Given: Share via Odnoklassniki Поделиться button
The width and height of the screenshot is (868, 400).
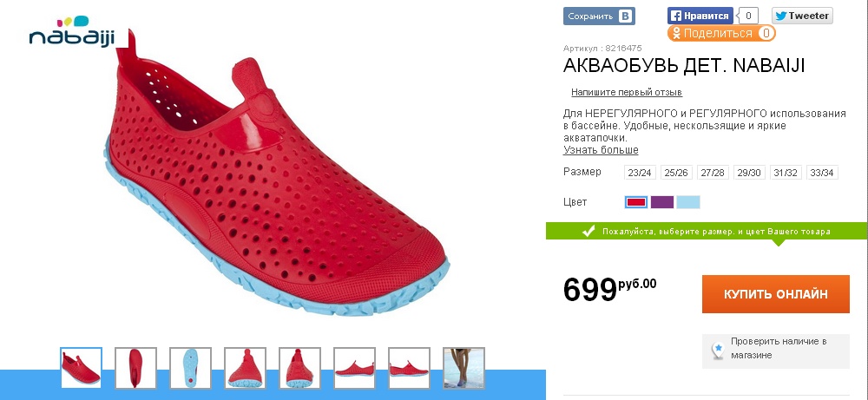Looking at the screenshot, I should tap(721, 33).
